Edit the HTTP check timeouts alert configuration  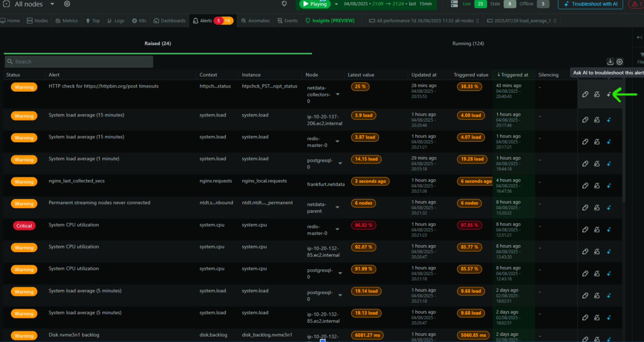[585, 95]
